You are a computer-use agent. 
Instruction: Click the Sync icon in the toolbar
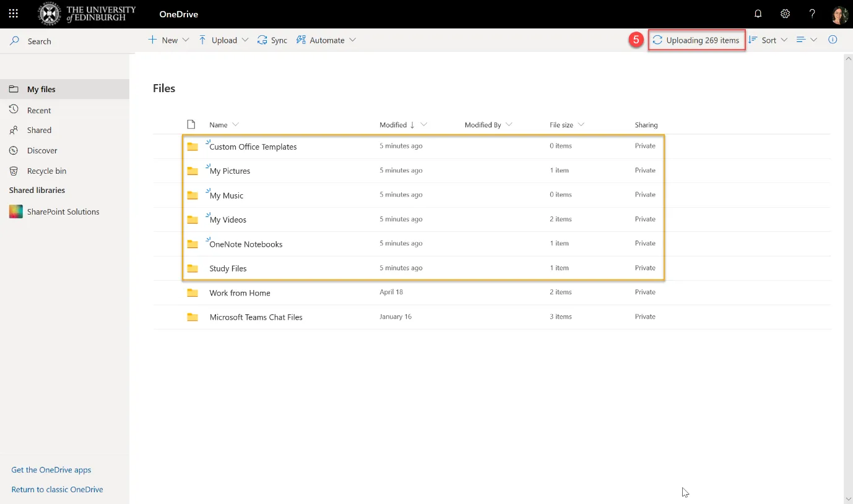(262, 40)
